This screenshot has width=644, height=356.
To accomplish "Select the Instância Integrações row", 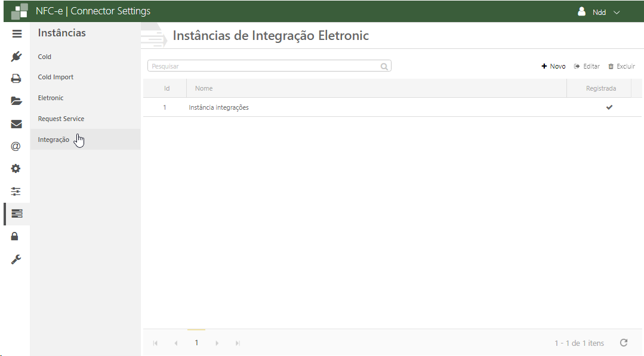I will (218, 107).
